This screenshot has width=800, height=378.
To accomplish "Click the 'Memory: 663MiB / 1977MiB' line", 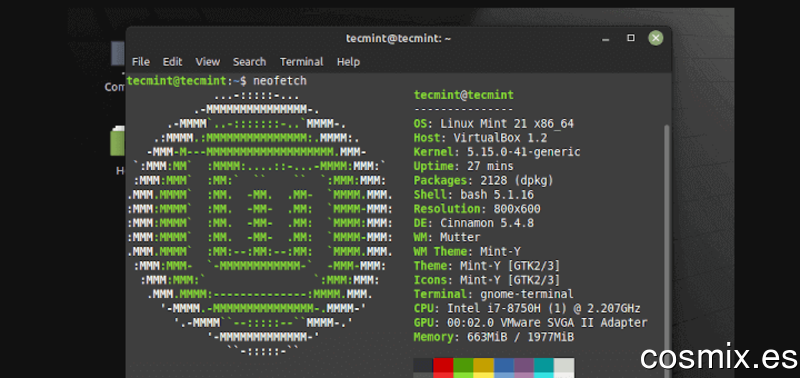I will (x=494, y=337).
